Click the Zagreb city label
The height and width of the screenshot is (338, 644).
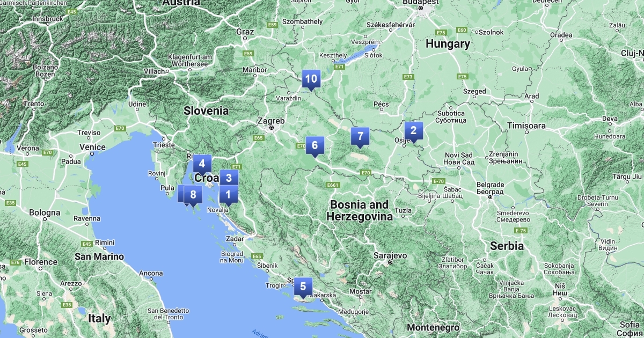[271, 121]
